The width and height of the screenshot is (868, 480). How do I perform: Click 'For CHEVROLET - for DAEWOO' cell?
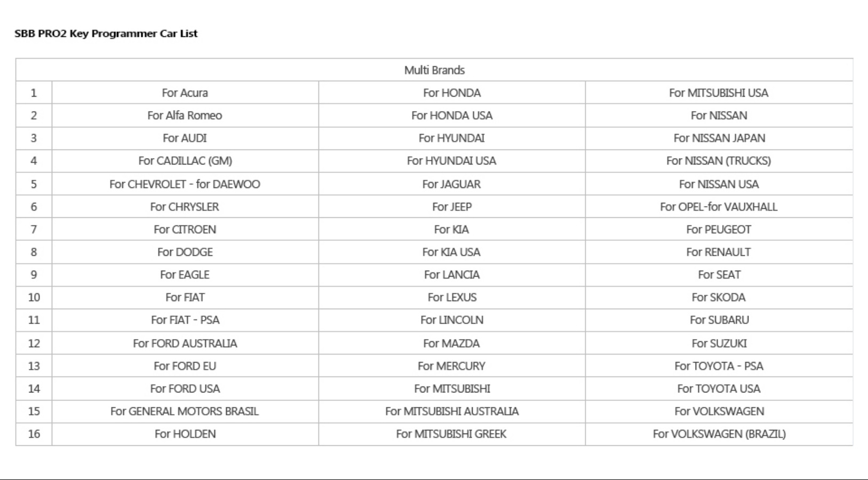[x=185, y=184]
